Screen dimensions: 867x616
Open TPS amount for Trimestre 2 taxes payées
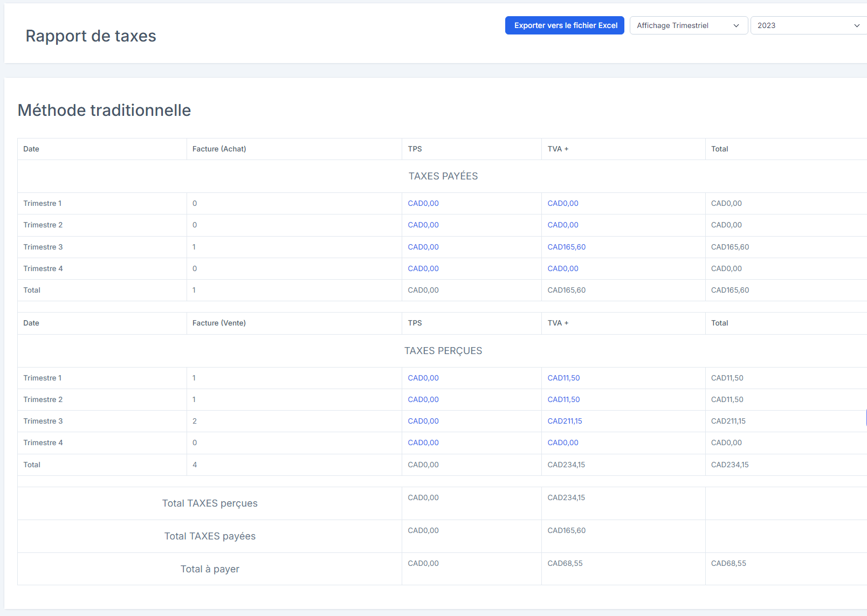click(423, 225)
